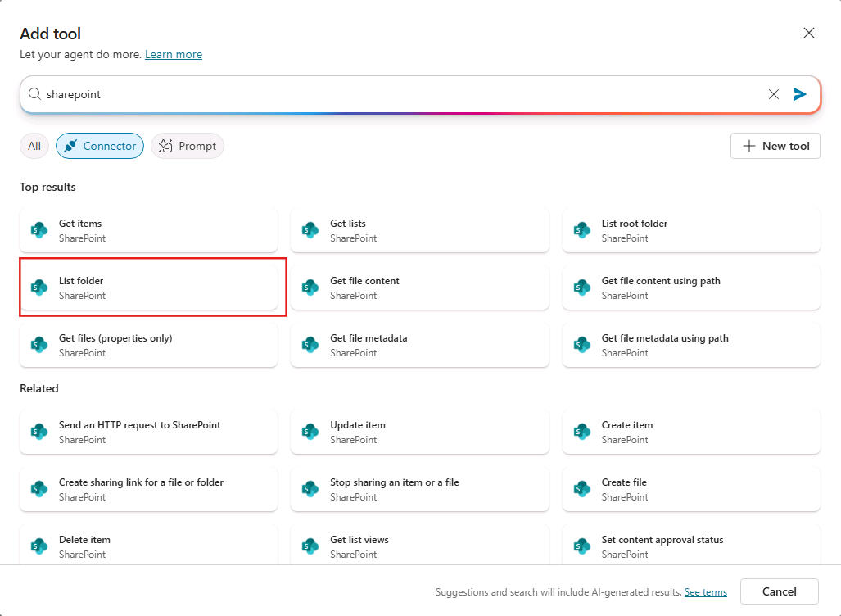841x616 pixels.
Task: Click inside the sharepoint search field
Action: coord(328,93)
